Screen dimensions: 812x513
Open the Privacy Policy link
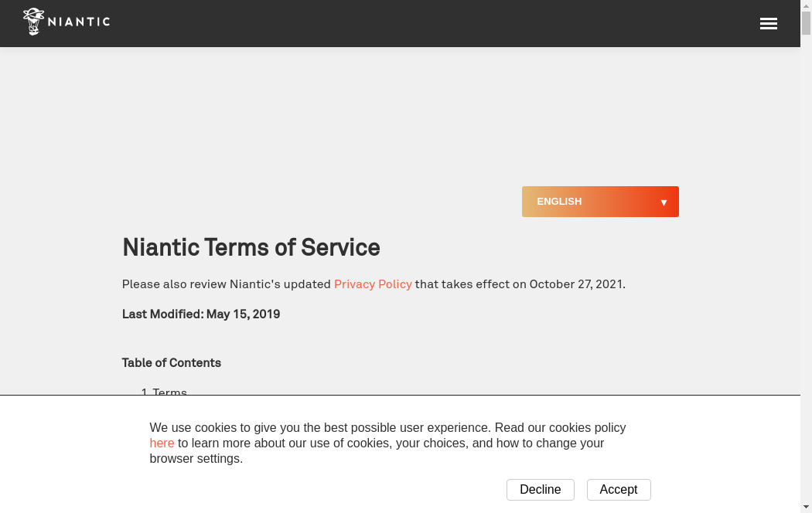(x=373, y=284)
